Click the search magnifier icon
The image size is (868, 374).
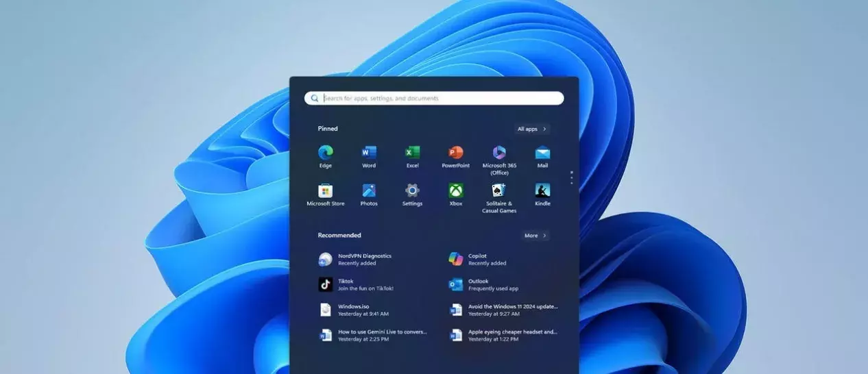pyautogui.click(x=314, y=99)
